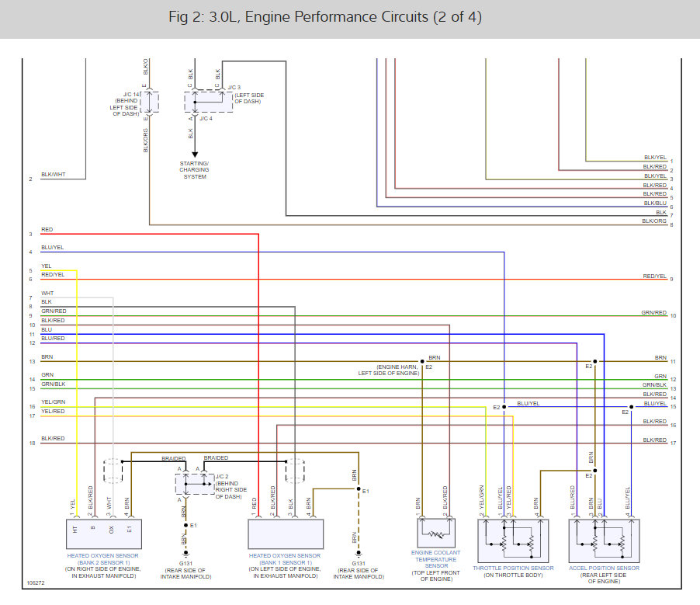Select the engine coolant temperature sensor resistor symbol
Image resolution: width=700 pixels, height=605 pixels.
436,533
